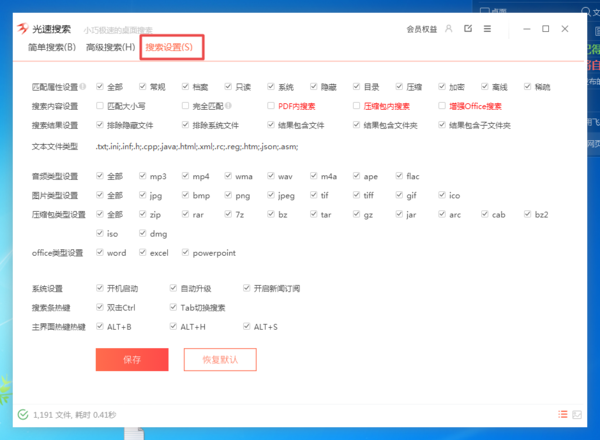Screen dimensions: 600x440
Task: Enable 匹配大小写 case matching
Action: [x=100, y=106]
